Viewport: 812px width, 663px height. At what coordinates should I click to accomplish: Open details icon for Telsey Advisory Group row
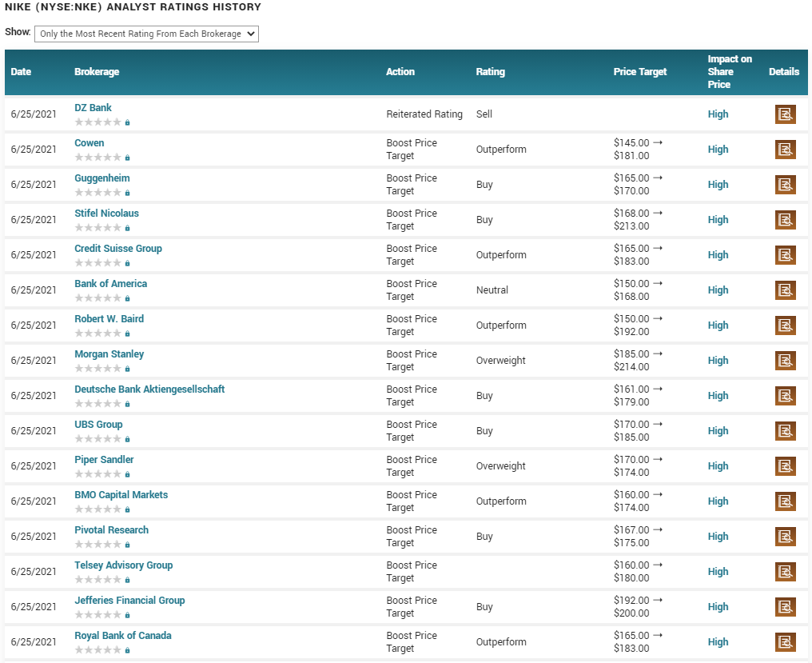point(785,572)
